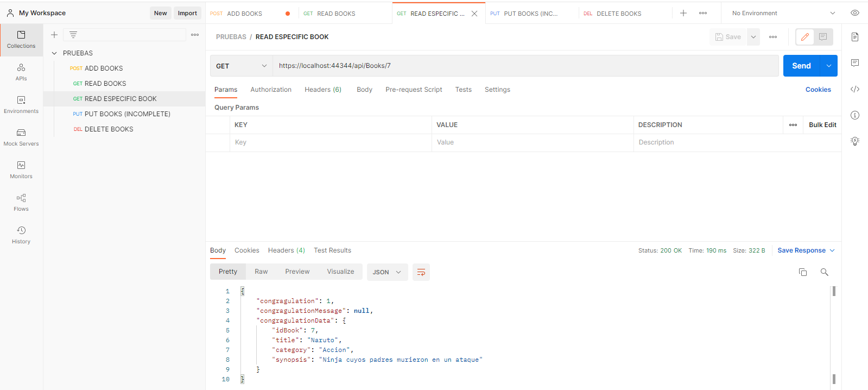Select ADD BOOKS request in collection
868x390 pixels.
coord(104,68)
